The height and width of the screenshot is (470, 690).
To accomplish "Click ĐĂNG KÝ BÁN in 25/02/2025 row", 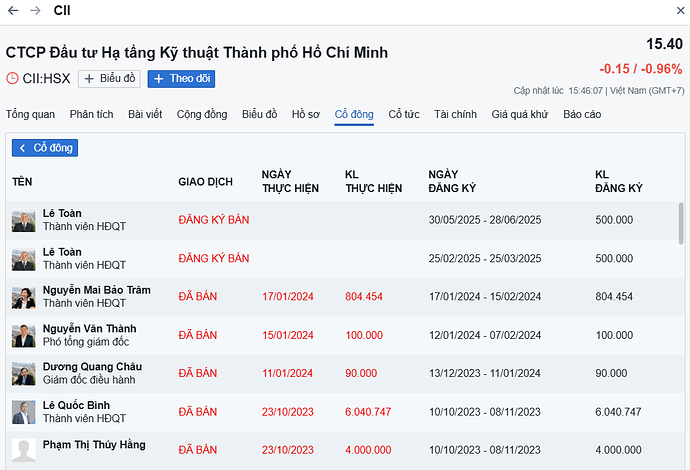I will tap(214, 258).
